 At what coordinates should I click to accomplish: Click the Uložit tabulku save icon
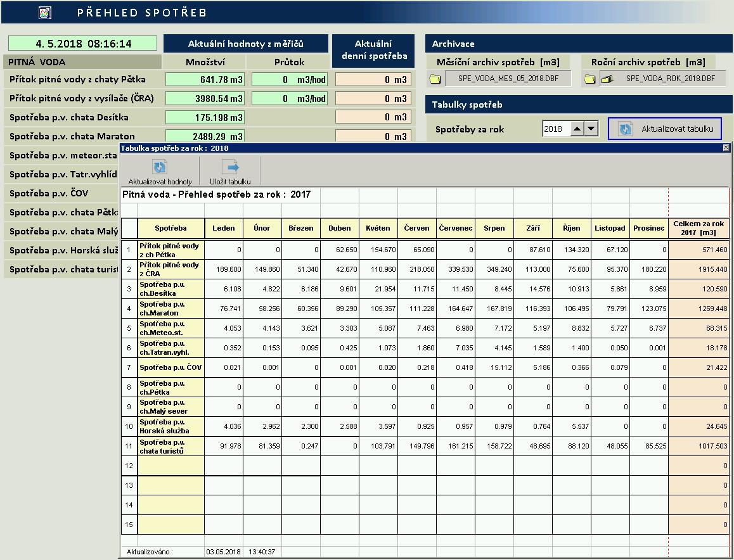(x=229, y=167)
